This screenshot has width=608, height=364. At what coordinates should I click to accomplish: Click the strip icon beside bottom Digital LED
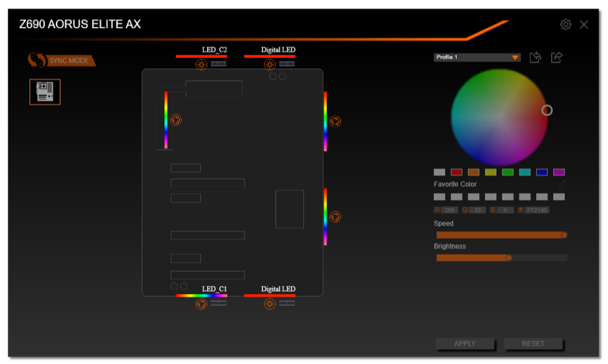pos(287,303)
